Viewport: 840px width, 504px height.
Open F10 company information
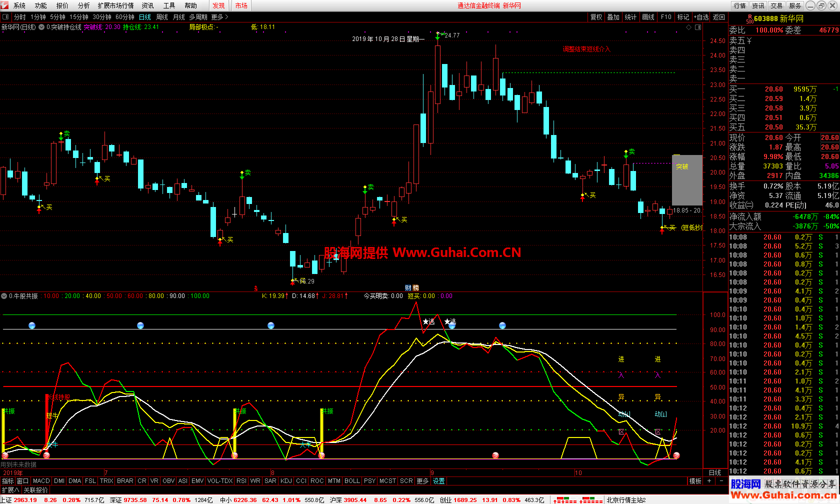point(666,17)
